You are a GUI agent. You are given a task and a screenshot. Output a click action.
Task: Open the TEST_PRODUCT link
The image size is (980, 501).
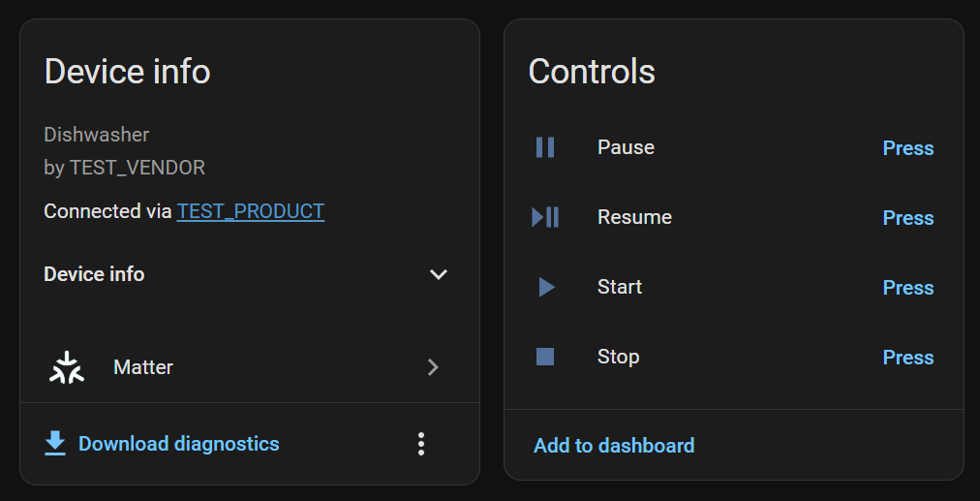[x=250, y=211]
